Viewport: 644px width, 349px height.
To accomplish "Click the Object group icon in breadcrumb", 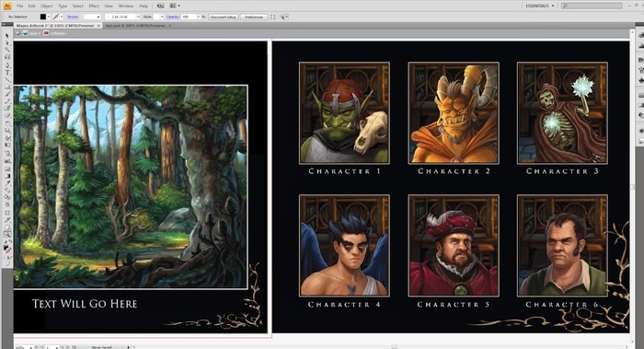I will (x=46, y=33).
